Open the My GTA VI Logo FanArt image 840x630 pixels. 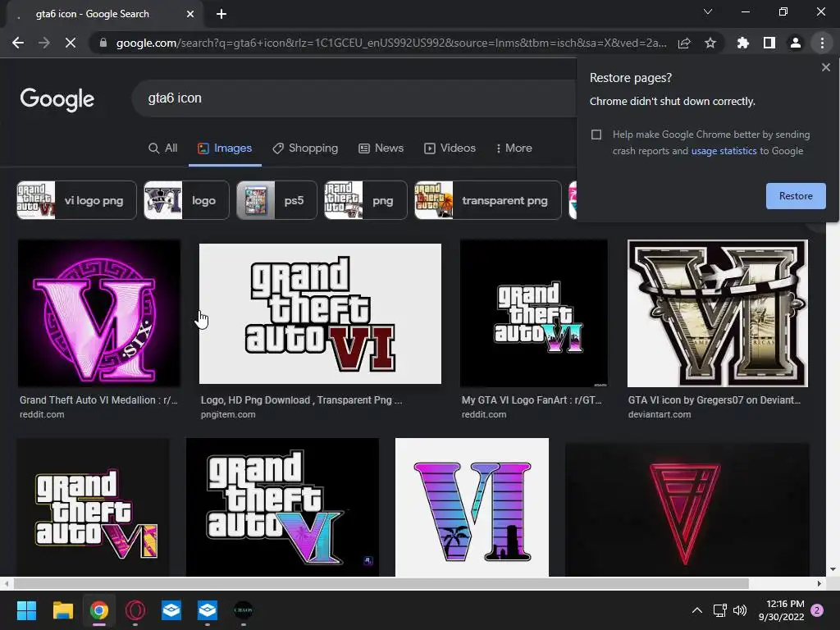533,313
